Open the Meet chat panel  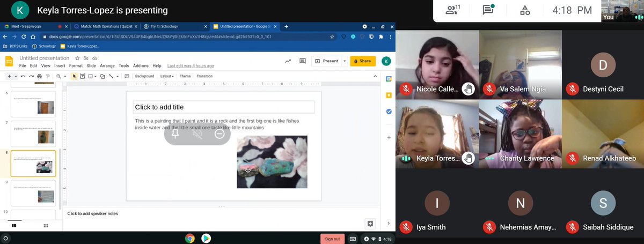pos(488,10)
